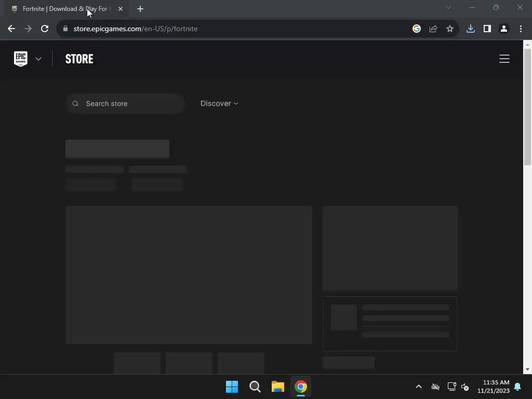Screen dimensions: 532x399
Task: Show hidden system tray icons
Action: pyautogui.click(x=419, y=387)
